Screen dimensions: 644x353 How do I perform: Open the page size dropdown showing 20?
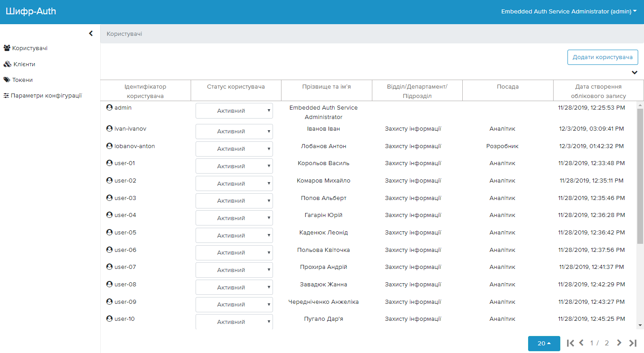pyautogui.click(x=544, y=343)
